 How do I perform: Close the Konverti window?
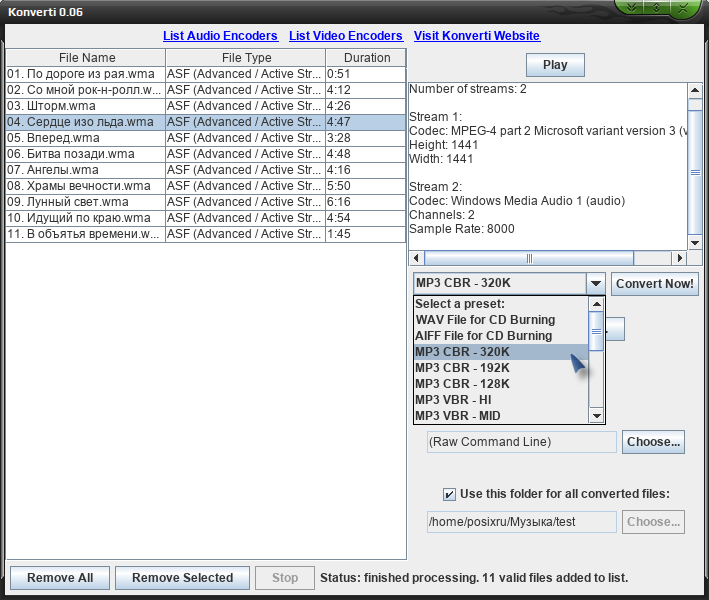682,7
